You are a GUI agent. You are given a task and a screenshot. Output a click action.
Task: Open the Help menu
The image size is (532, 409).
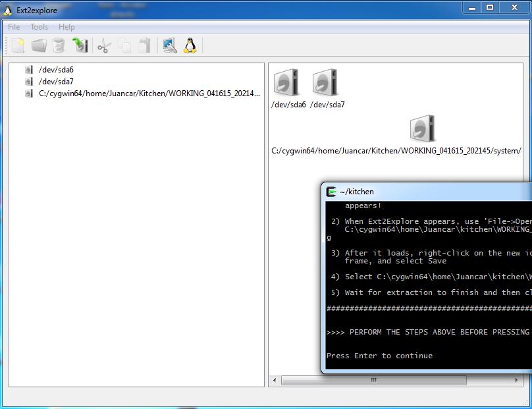tap(66, 27)
